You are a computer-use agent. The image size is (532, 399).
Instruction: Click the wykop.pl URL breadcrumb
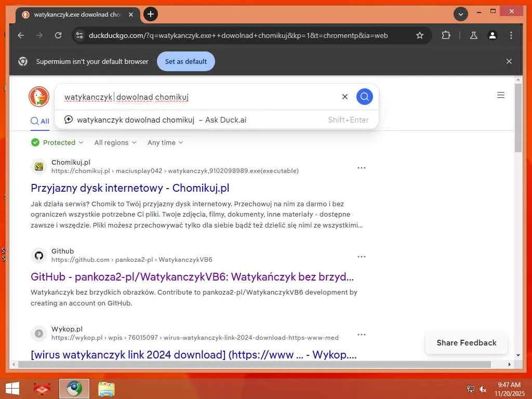pyautogui.click(x=195, y=338)
